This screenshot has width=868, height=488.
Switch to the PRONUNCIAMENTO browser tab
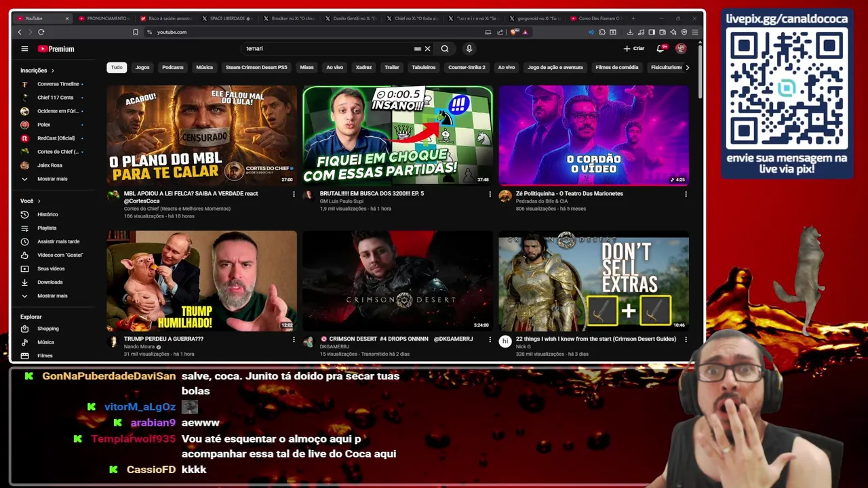point(103,18)
